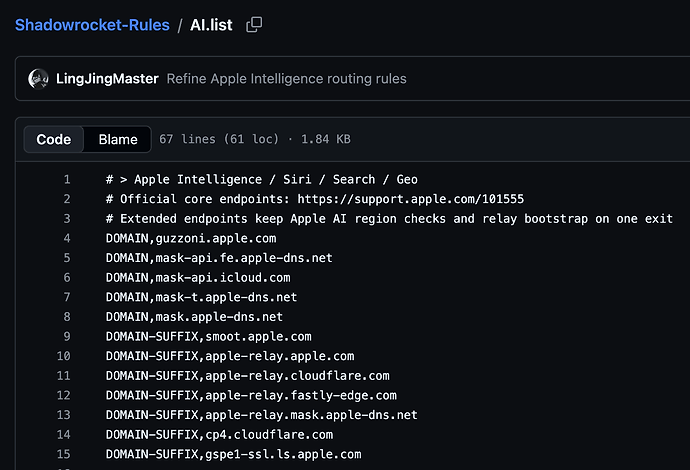The width and height of the screenshot is (690, 470).
Task: Click the DOMAIN,mask.apple-dns.net rule line
Action: point(194,317)
